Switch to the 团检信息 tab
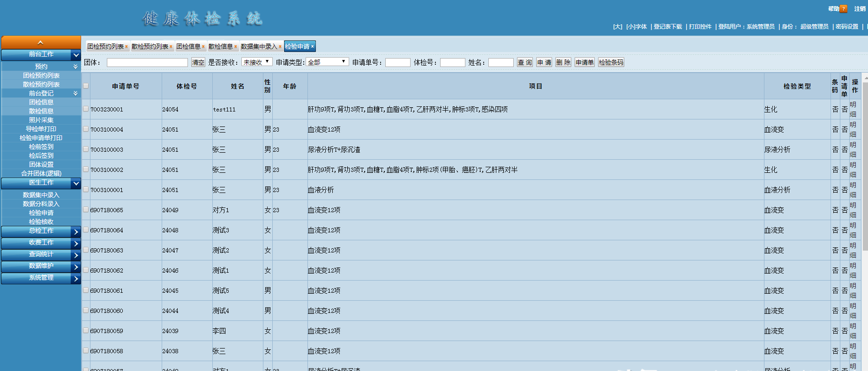This screenshot has width=868, height=371. (188, 47)
